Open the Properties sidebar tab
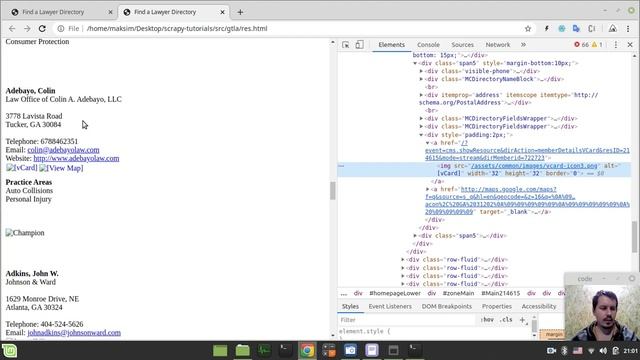 497,306
